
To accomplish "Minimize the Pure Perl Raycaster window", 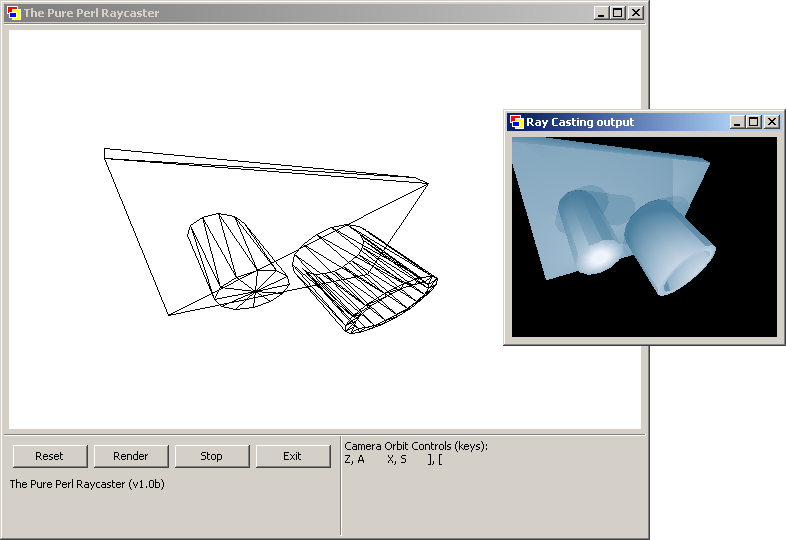I will [x=601, y=13].
